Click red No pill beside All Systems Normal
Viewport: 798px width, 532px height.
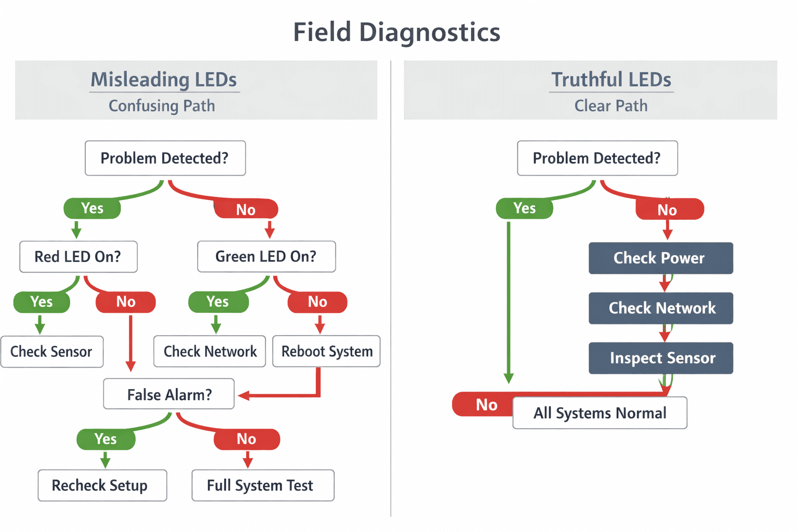click(x=483, y=405)
